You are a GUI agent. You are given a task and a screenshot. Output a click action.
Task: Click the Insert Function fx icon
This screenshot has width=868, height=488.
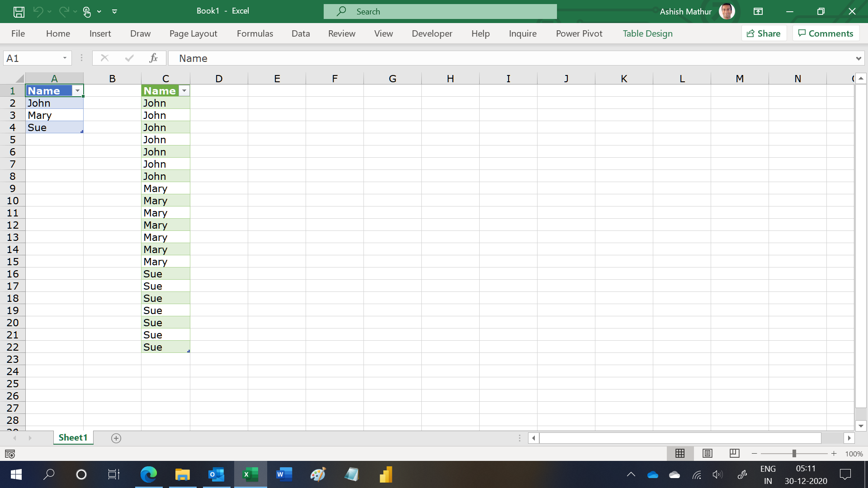(x=153, y=58)
